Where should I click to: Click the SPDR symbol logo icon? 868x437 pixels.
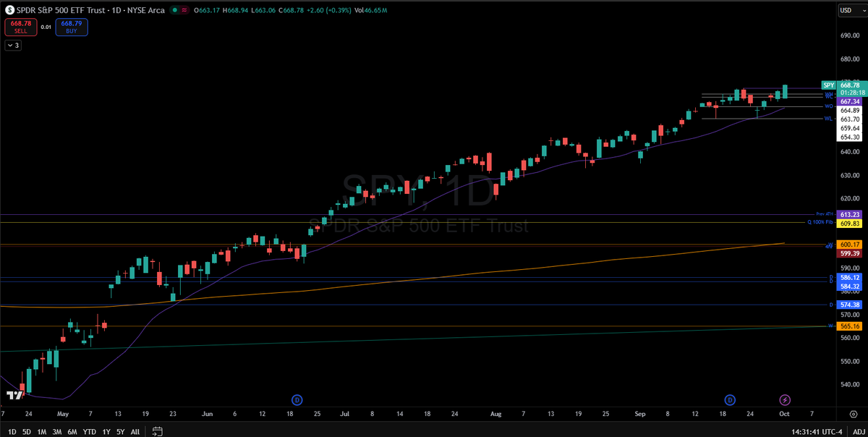click(x=9, y=11)
